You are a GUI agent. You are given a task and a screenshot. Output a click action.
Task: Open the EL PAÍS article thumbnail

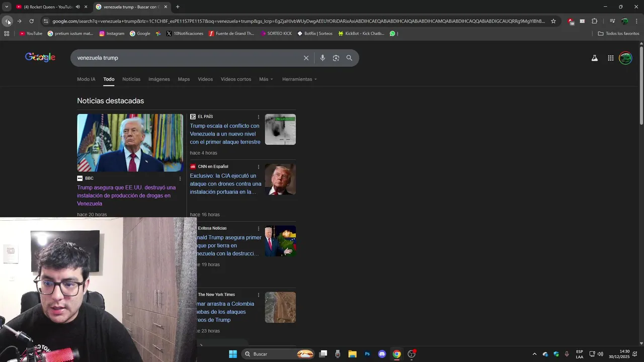click(280, 130)
